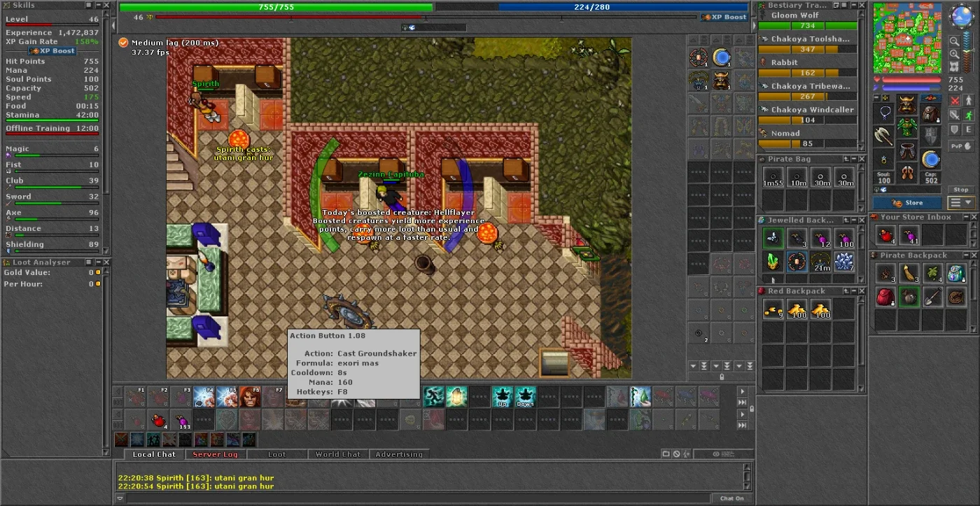This screenshot has height=506, width=980.
Task: Select full attack combat mode
Action: point(955,101)
